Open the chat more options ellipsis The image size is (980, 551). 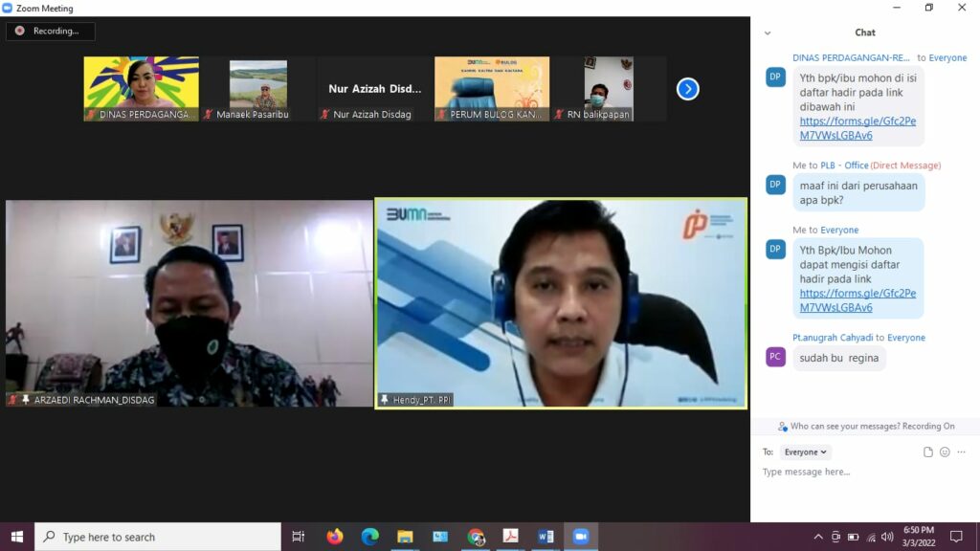point(962,452)
